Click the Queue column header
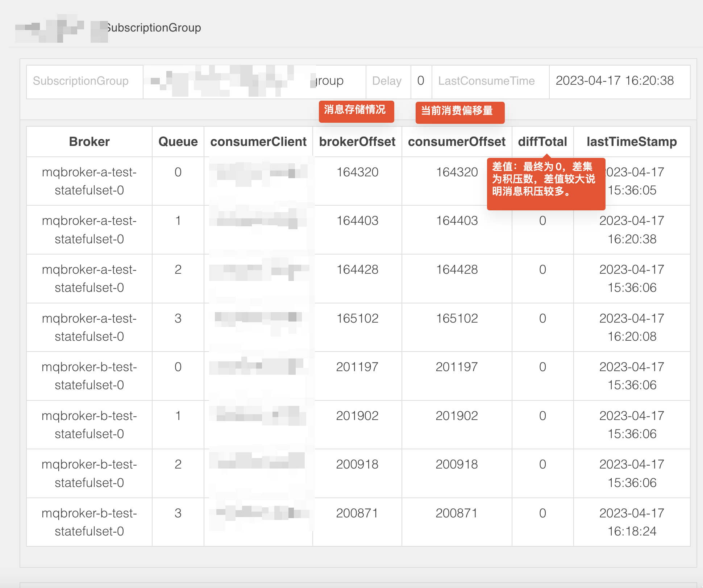The height and width of the screenshot is (588, 703). pyautogui.click(x=178, y=142)
